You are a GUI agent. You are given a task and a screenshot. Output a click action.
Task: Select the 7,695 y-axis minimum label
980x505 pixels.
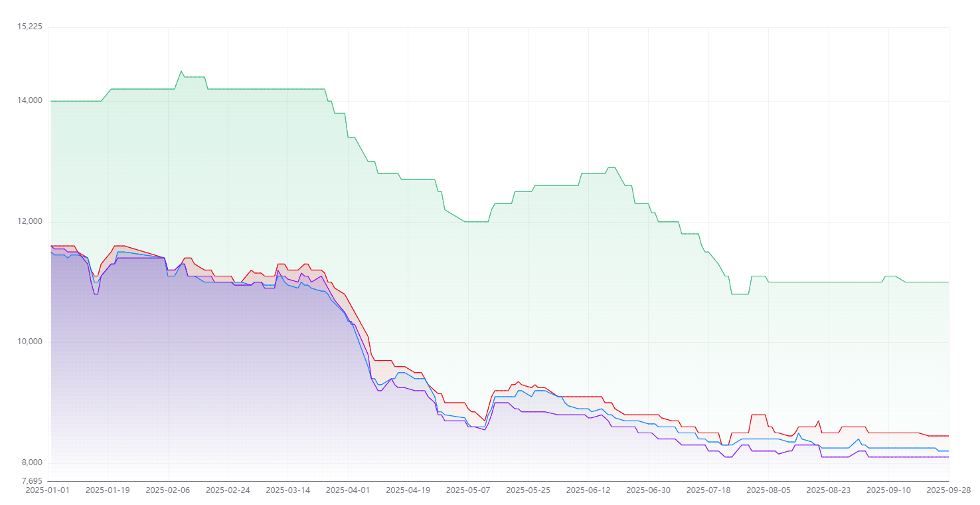tap(32, 480)
